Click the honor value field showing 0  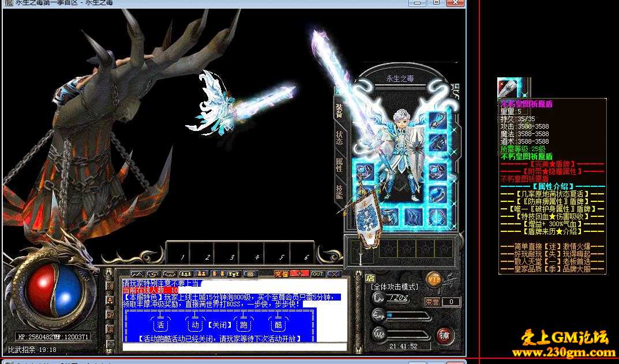pos(451,302)
